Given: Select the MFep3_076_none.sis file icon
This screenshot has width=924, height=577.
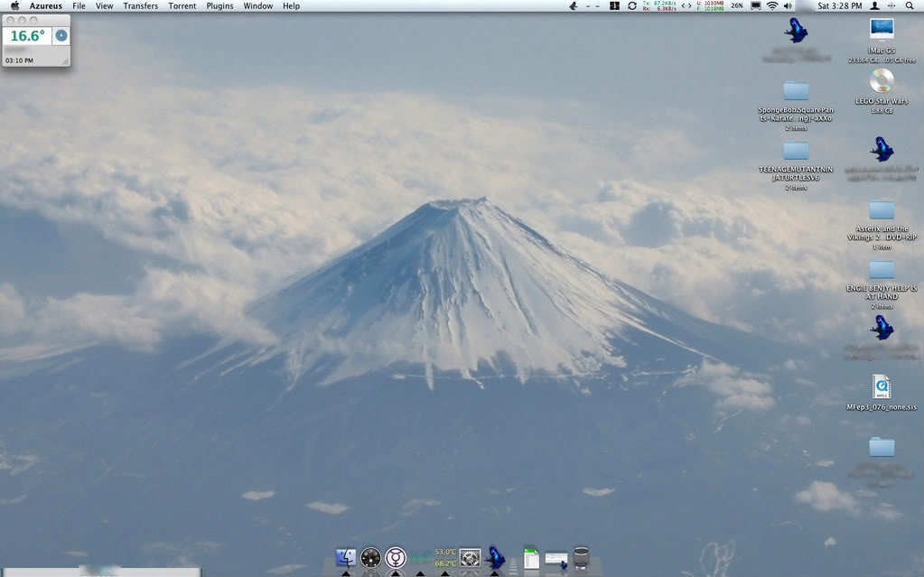Looking at the screenshot, I should (882, 387).
